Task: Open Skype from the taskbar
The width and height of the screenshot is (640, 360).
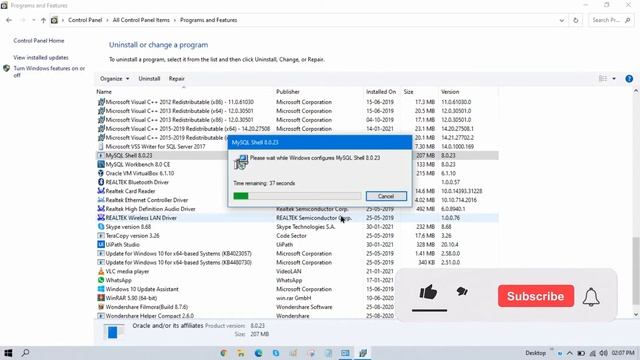Action: (276, 353)
